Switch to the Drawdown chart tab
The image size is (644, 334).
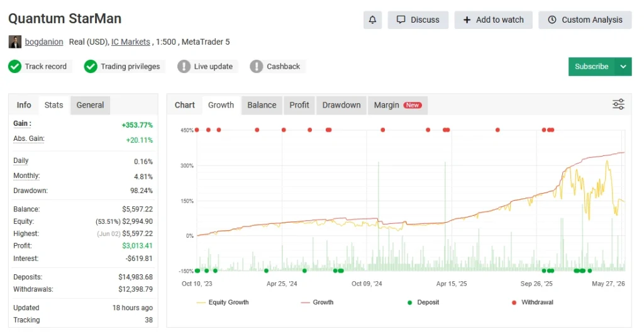[x=341, y=105]
